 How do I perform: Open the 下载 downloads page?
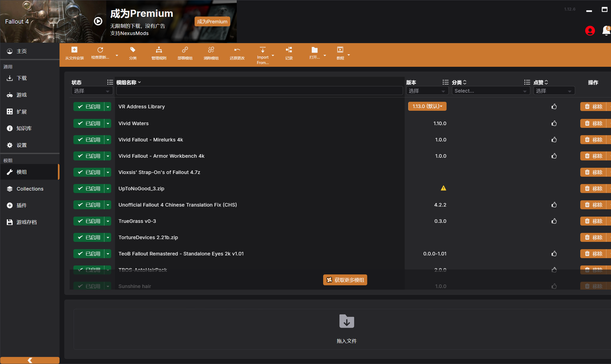(x=30, y=78)
